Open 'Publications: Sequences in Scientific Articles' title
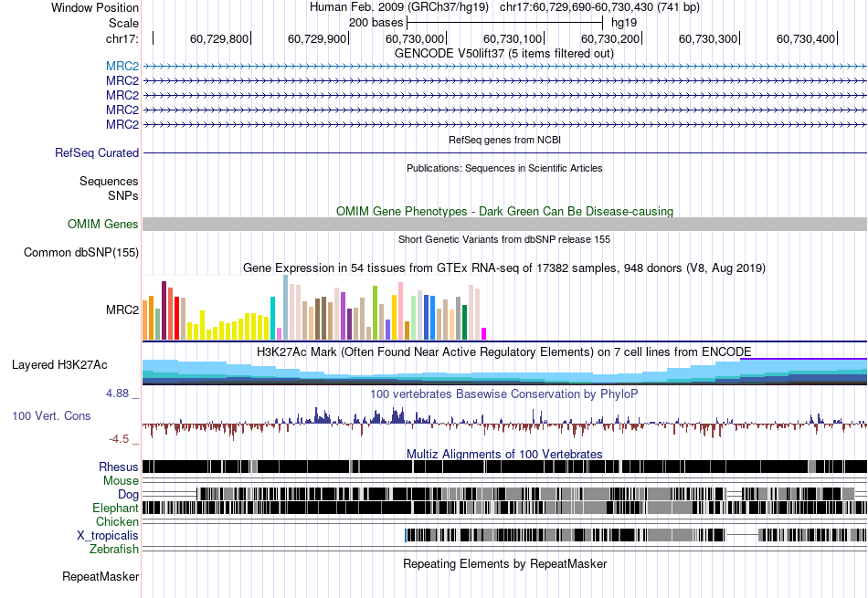Image resolution: width=868 pixels, height=598 pixels. (x=504, y=168)
